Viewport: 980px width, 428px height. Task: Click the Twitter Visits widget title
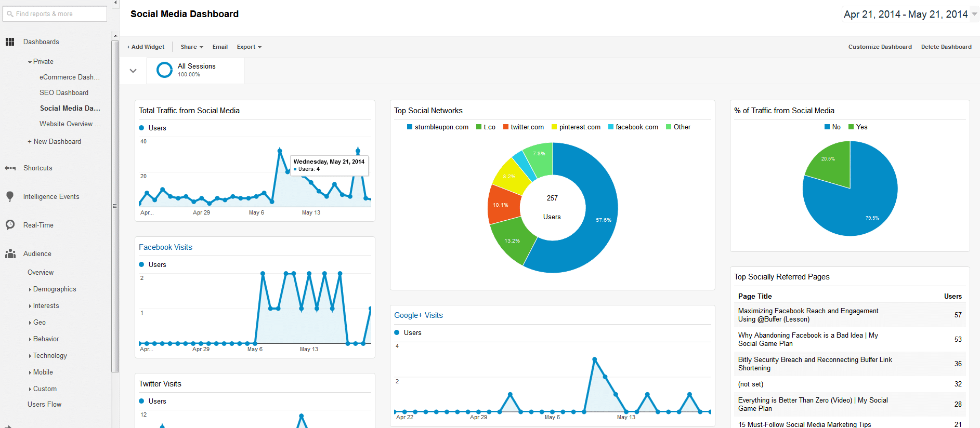160,384
